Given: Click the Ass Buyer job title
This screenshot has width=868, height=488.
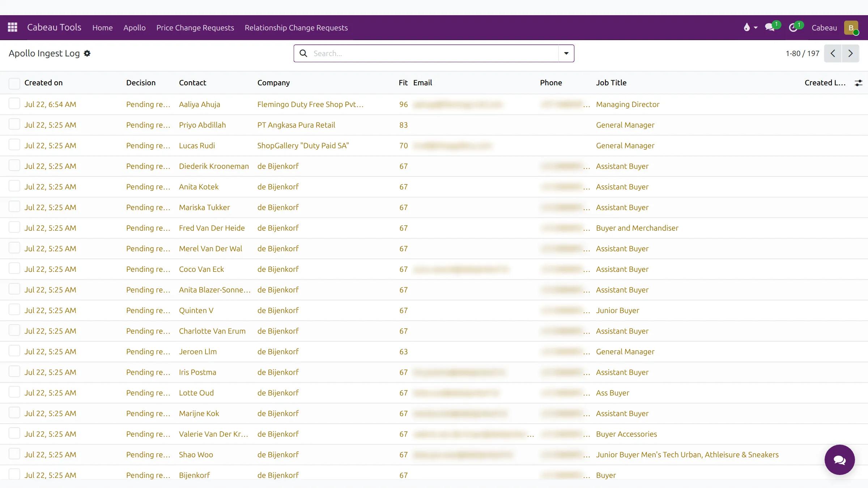Looking at the screenshot, I should [x=613, y=393].
